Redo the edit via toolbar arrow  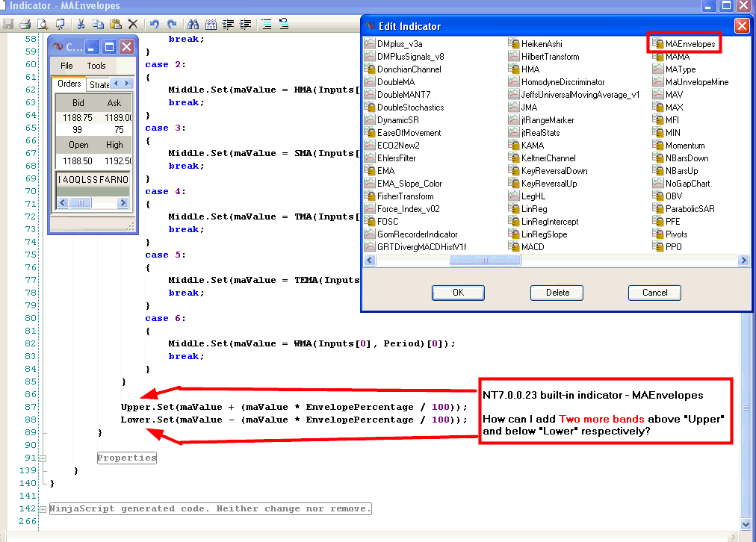(172, 24)
